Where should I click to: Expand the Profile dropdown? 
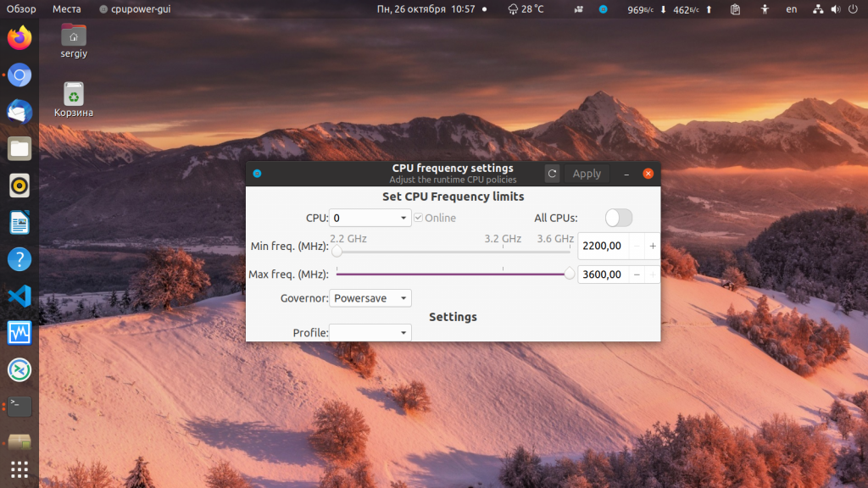370,332
